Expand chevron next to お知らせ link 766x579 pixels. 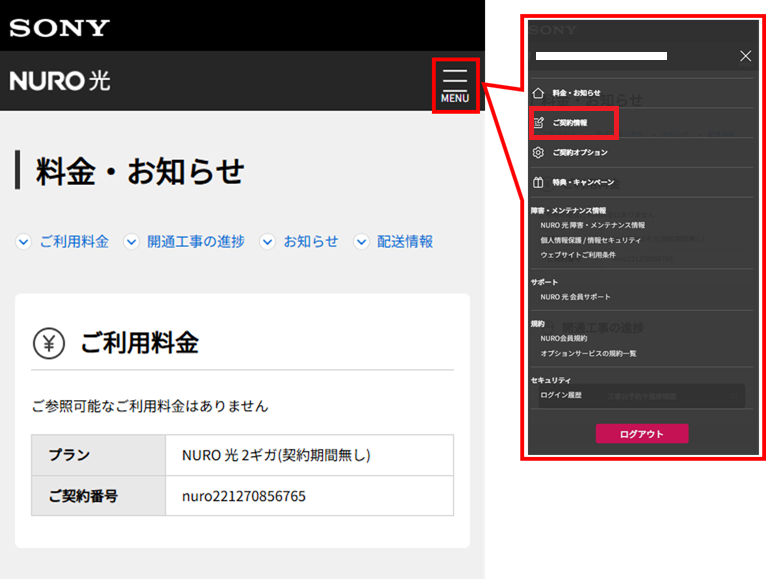[x=267, y=241]
